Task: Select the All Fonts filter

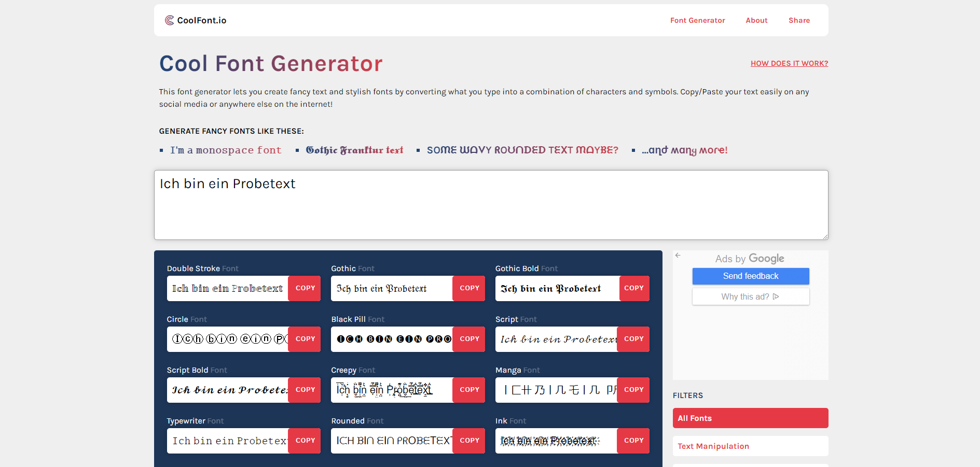Action: pyautogui.click(x=750, y=418)
